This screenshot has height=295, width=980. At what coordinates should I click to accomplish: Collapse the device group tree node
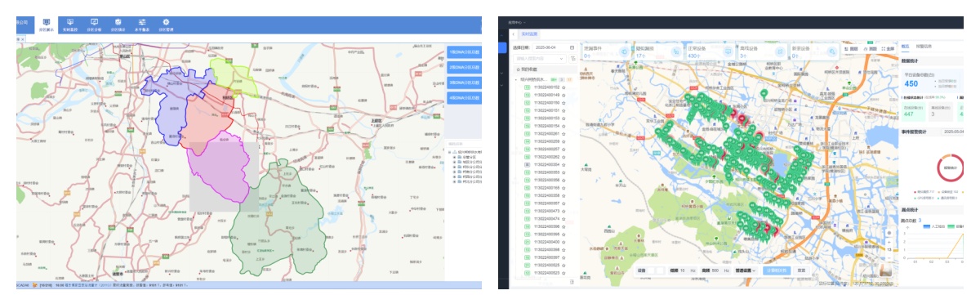coord(516,78)
